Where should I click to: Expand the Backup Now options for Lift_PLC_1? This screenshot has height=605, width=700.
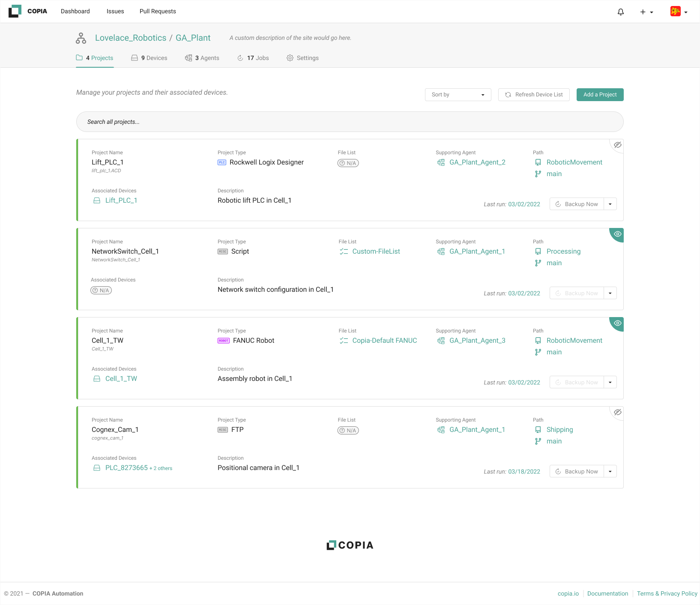click(x=610, y=204)
